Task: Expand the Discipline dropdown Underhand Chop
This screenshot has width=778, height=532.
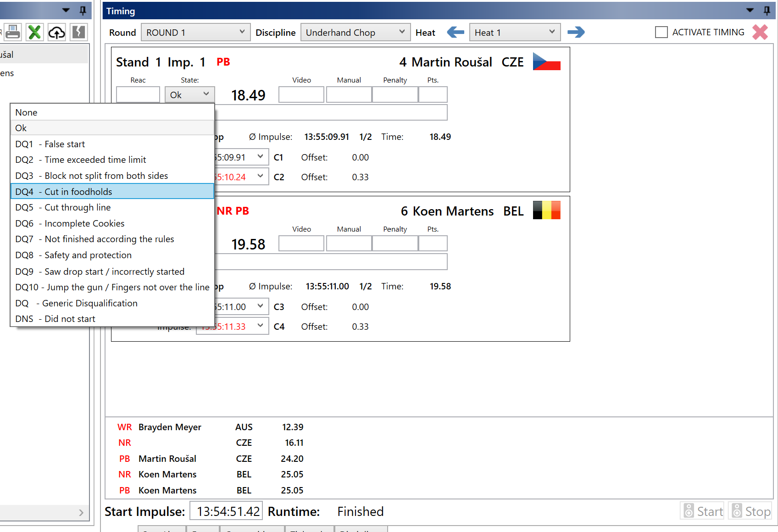Action: pos(355,33)
